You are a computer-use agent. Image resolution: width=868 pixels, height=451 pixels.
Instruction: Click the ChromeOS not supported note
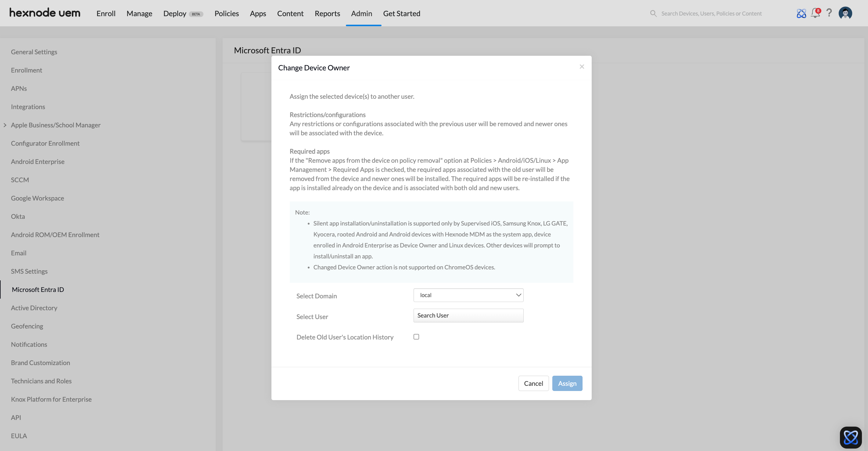[404, 267]
